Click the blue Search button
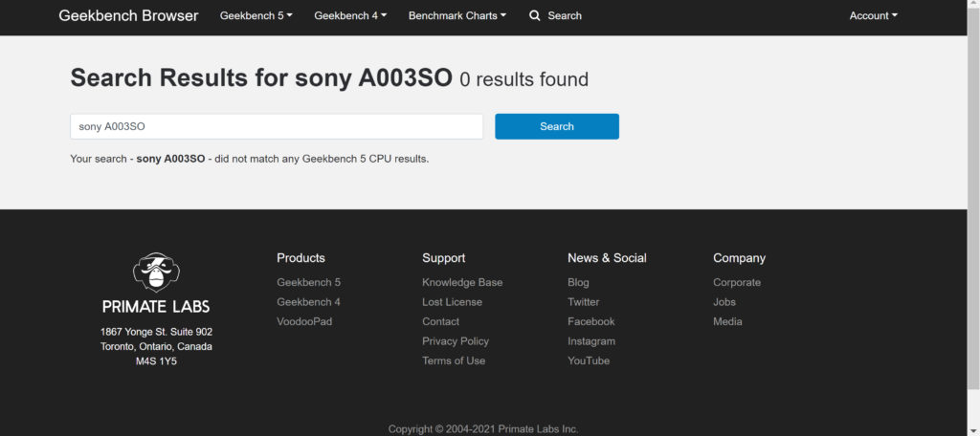 [x=557, y=126]
